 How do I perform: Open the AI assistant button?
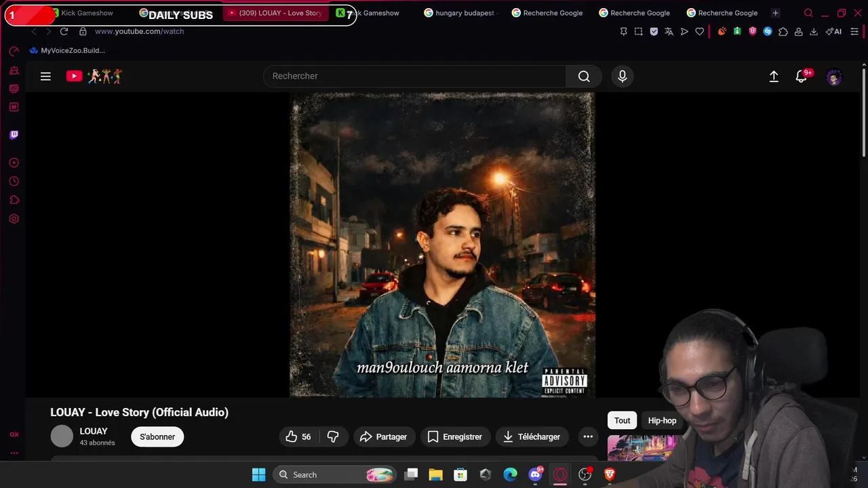point(834,31)
